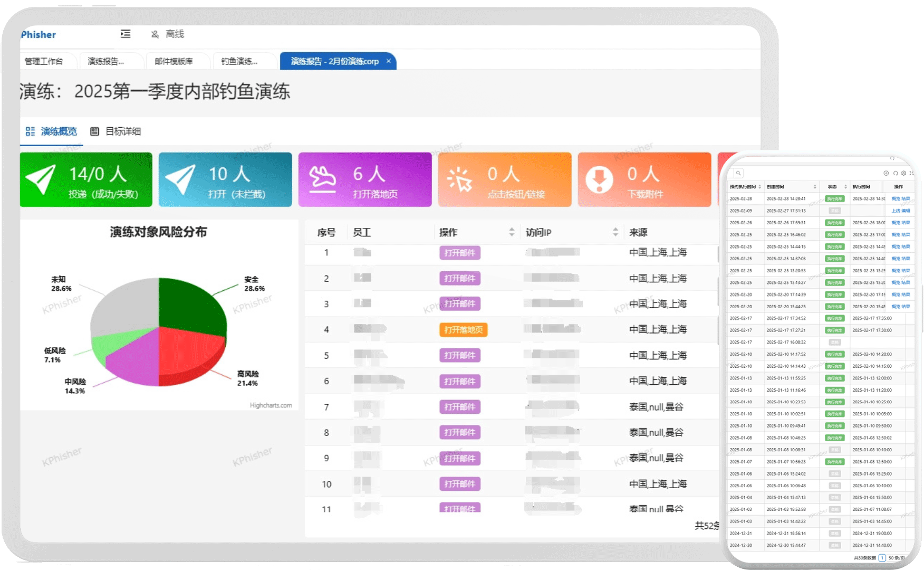924x570 pixels.
Task: Click the orange 打开落地页 tag in row 4
Action: (463, 330)
